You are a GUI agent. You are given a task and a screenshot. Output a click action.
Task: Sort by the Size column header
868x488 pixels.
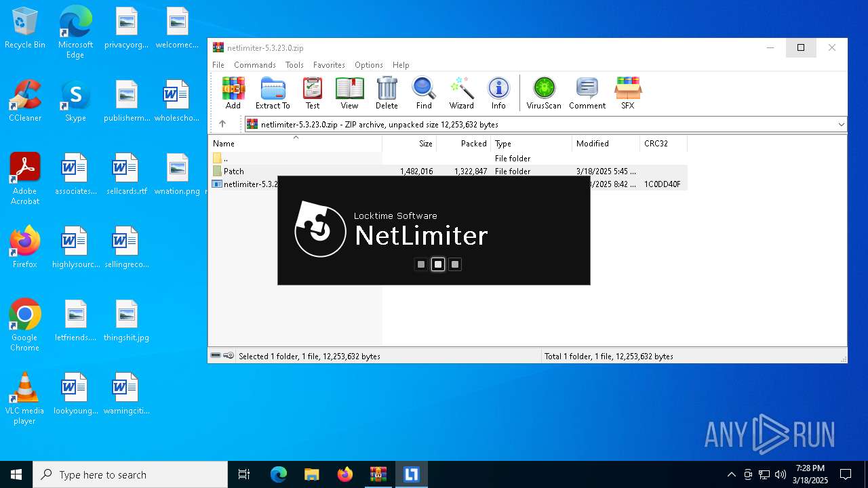pos(410,144)
